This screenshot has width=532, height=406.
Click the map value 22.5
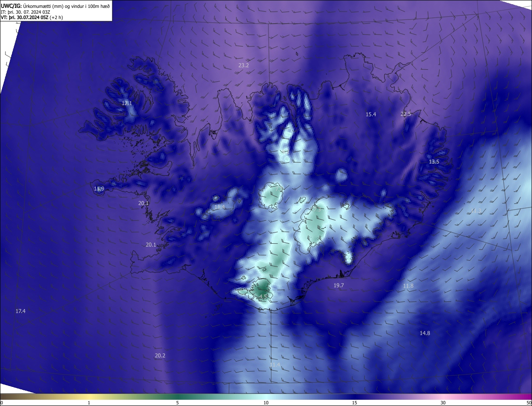[406, 114]
